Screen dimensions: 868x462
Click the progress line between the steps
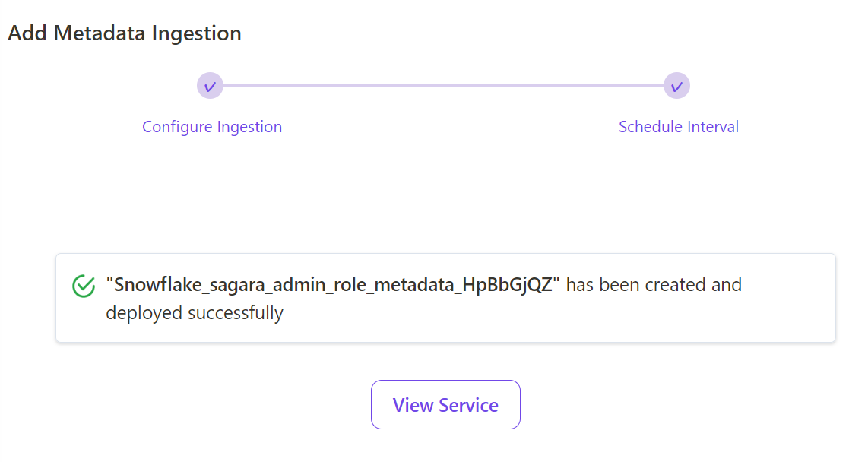coord(443,86)
